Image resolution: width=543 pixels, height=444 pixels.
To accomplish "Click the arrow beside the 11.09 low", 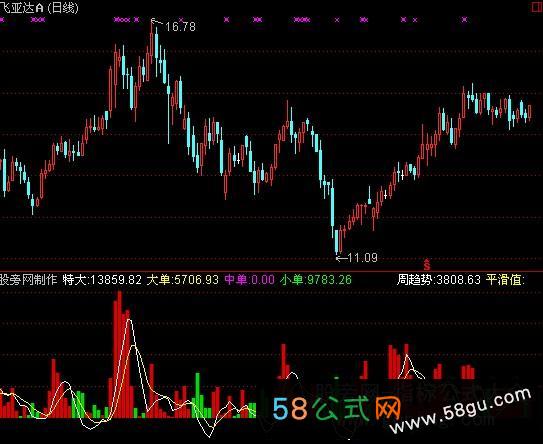I will click(342, 258).
